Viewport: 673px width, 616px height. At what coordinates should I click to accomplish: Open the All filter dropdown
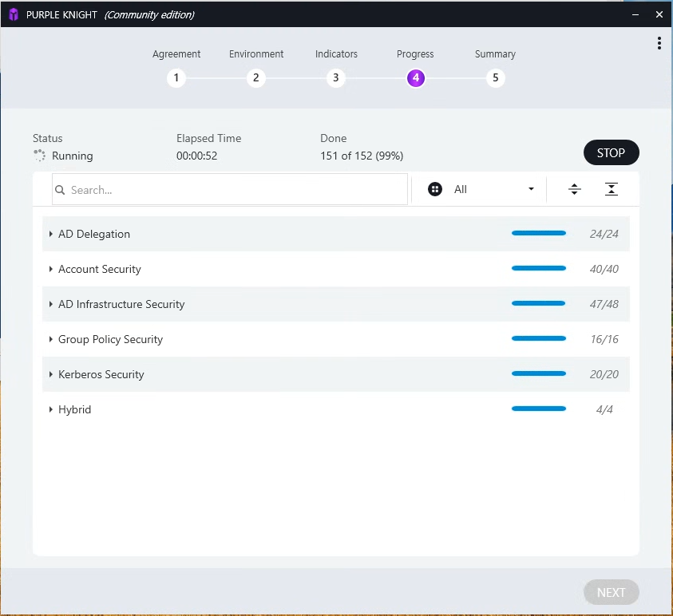pos(481,189)
